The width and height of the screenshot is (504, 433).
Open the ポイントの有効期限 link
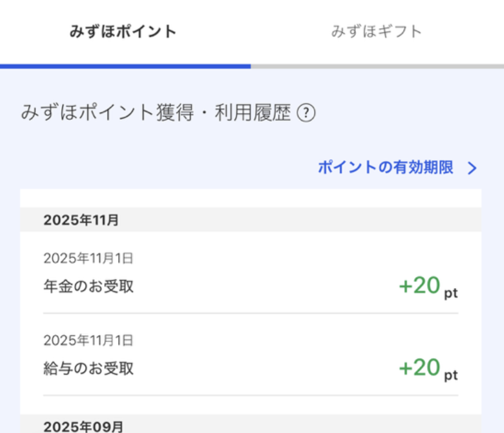pos(385,168)
